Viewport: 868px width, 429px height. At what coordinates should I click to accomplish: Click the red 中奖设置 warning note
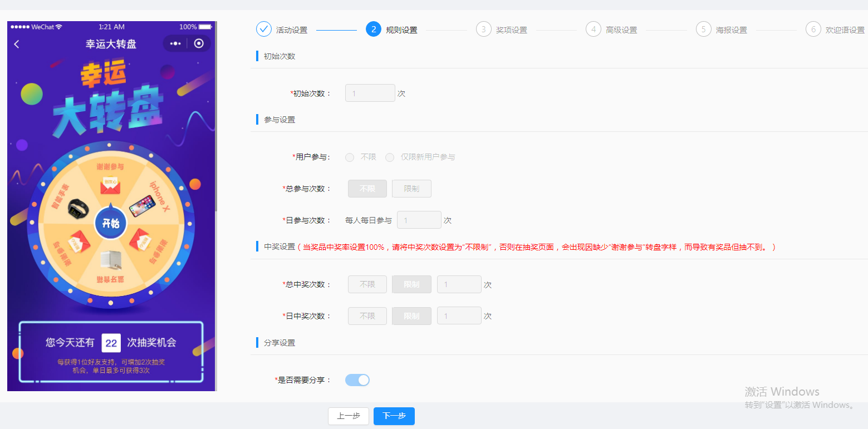pos(536,247)
